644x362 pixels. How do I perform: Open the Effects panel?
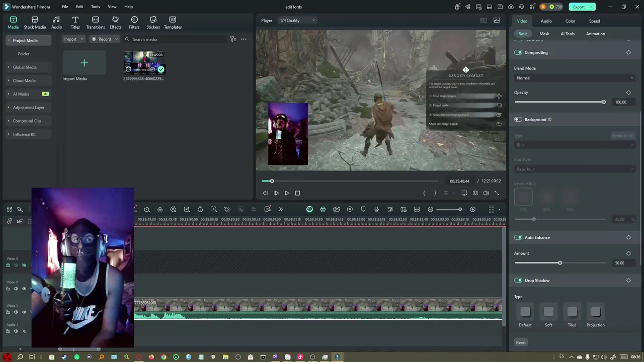pos(115,23)
